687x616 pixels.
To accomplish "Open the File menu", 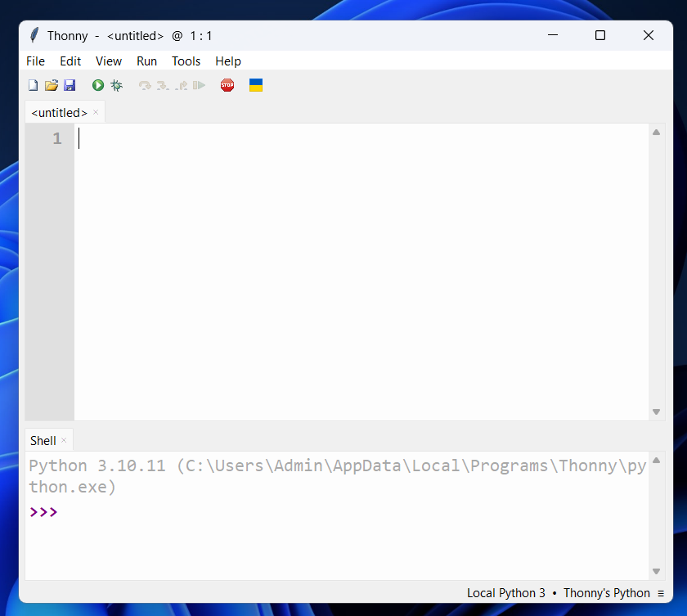I will click(35, 61).
